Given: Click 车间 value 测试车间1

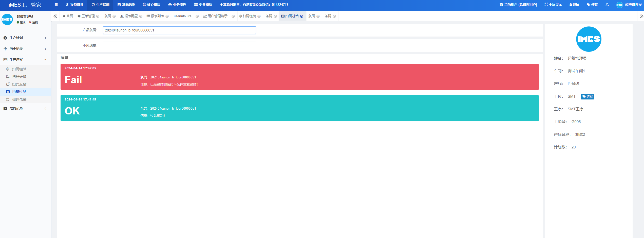Looking at the screenshot, I should tap(576, 71).
